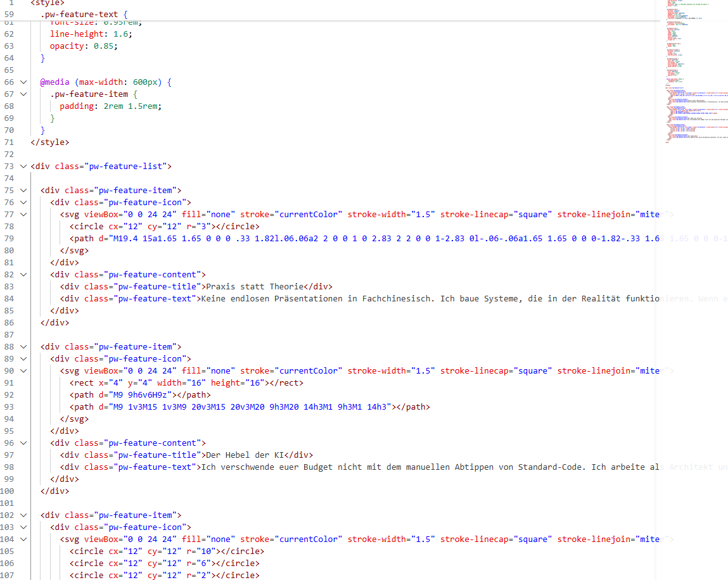
Task: Fold the pw-feature-item div on line 102
Action: click(23, 515)
